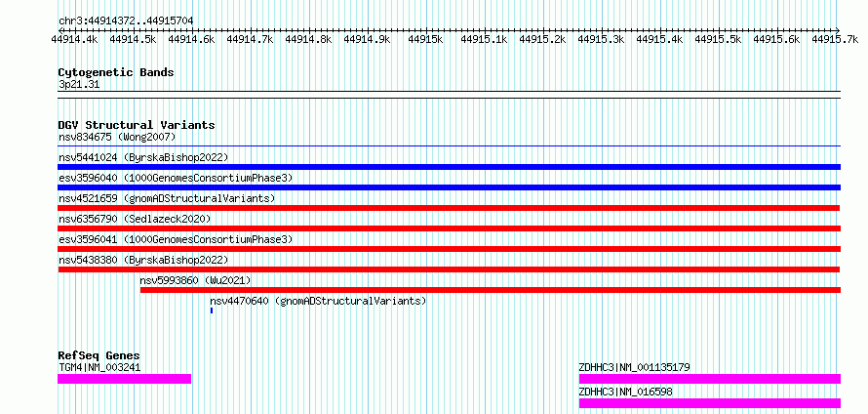The height and width of the screenshot is (414, 868).
Task: Click the 44914.5k ruler tick label
Action: [x=133, y=40]
